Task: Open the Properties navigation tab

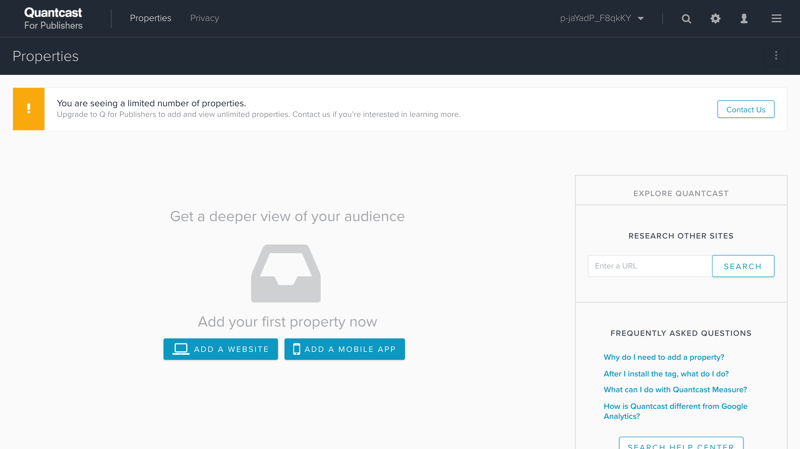Action: (x=150, y=19)
